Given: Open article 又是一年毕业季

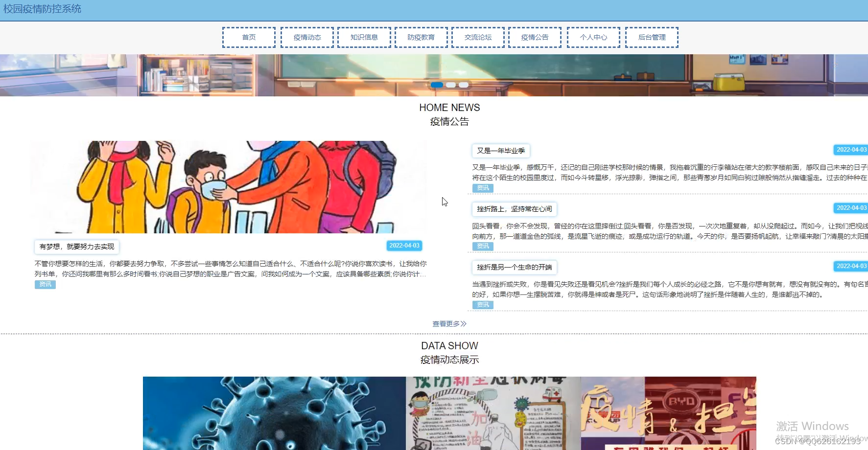Looking at the screenshot, I should (501, 151).
